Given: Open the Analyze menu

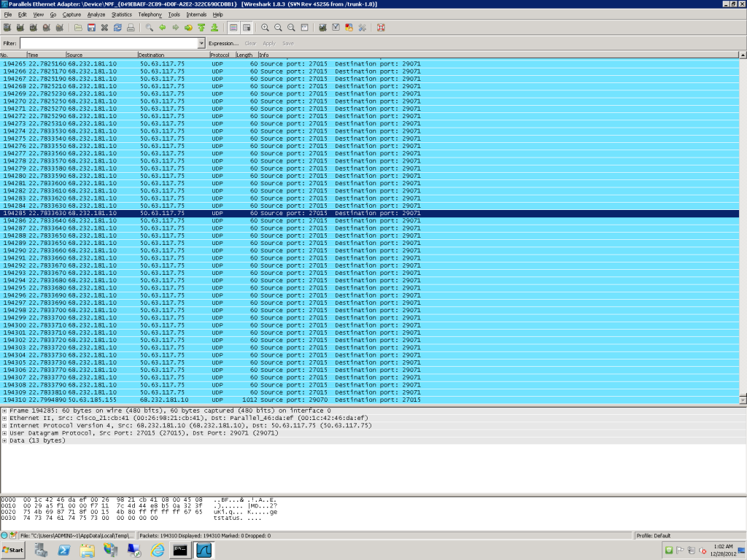Looking at the screenshot, I should pos(96,15).
